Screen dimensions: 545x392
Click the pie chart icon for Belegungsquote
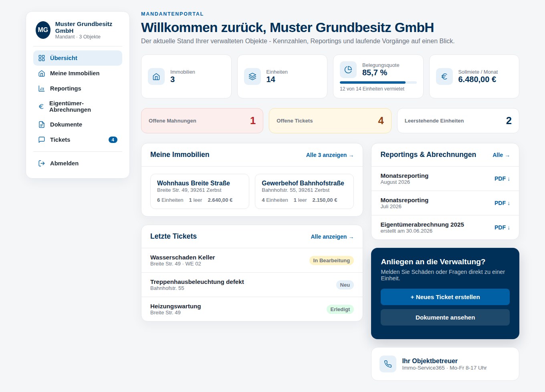point(348,70)
